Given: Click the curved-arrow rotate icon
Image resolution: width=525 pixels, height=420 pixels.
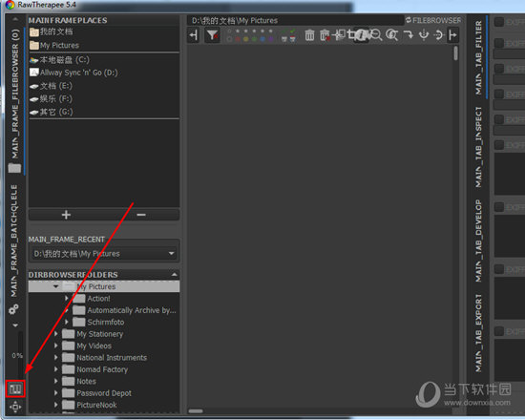Looking at the screenshot, I should click(409, 34).
